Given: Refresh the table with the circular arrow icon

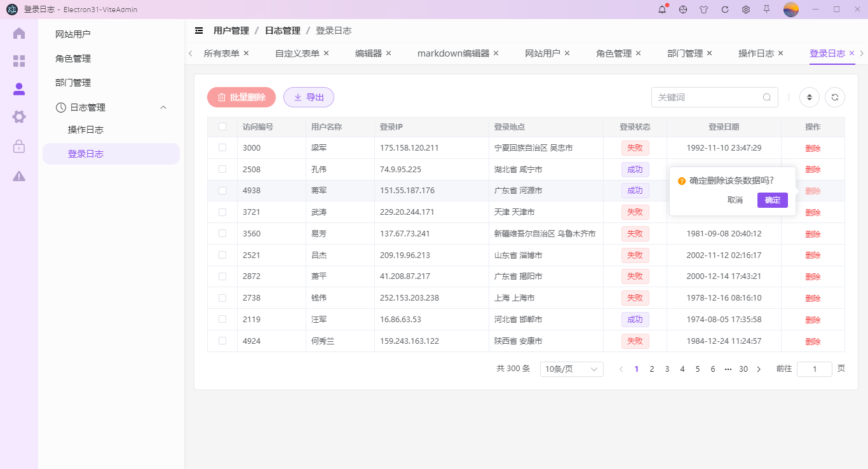Looking at the screenshot, I should click(834, 97).
